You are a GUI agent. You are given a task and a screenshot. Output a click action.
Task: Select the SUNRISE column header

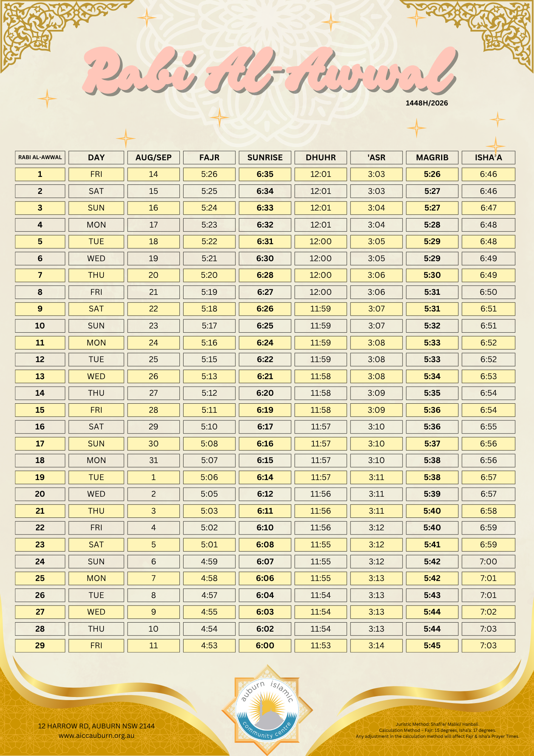click(265, 158)
